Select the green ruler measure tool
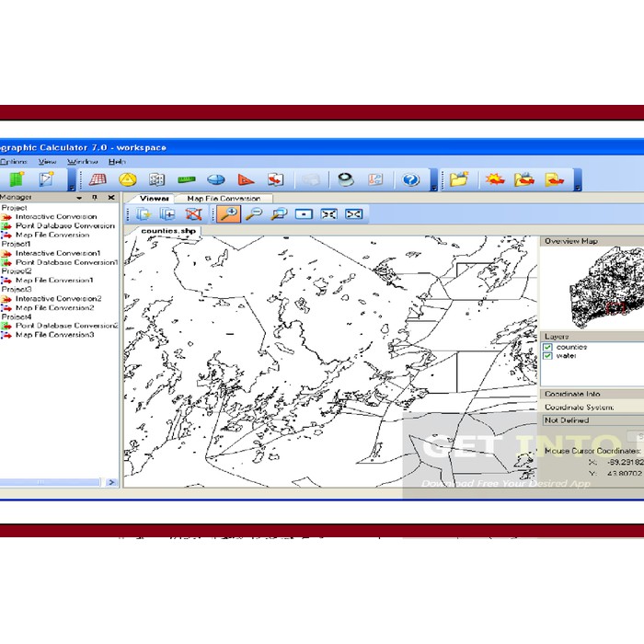644x644 pixels. (187, 179)
